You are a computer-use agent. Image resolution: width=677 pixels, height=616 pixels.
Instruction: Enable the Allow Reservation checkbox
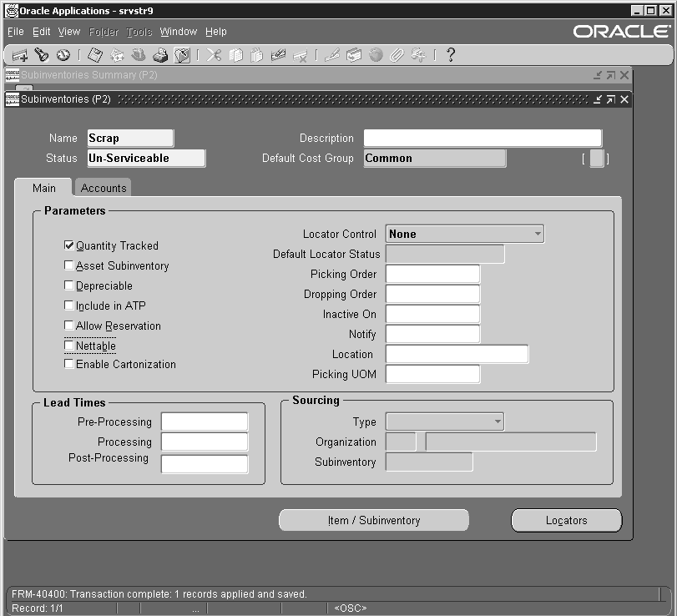68,325
